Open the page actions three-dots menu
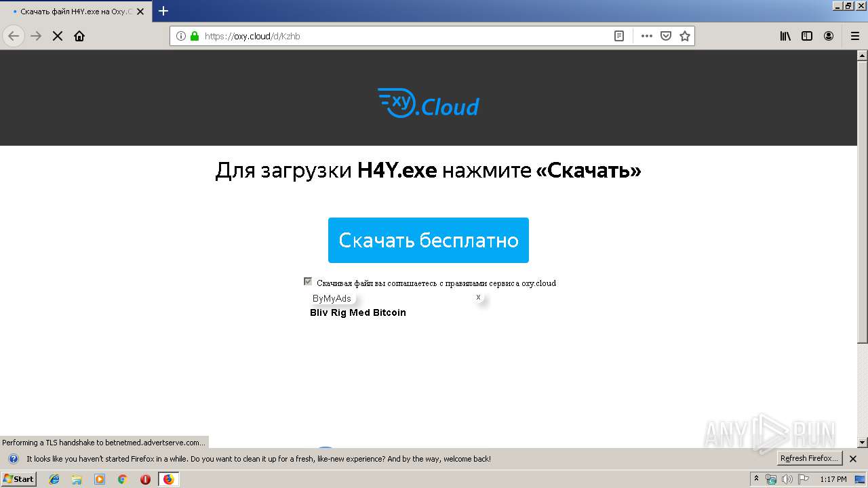Viewport: 868px width, 488px height. pos(647,36)
